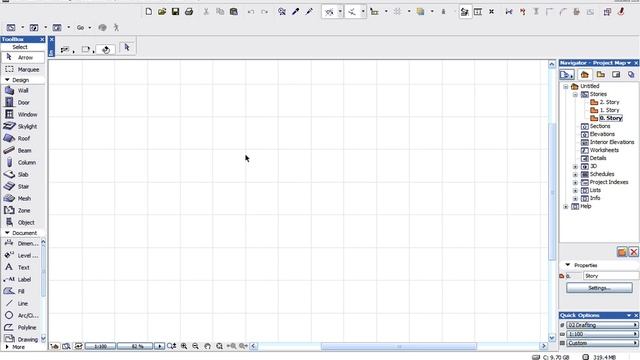Select the Beam tool
Screen dimensions: 640x360
pyautogui.click(x=22, y=151)
